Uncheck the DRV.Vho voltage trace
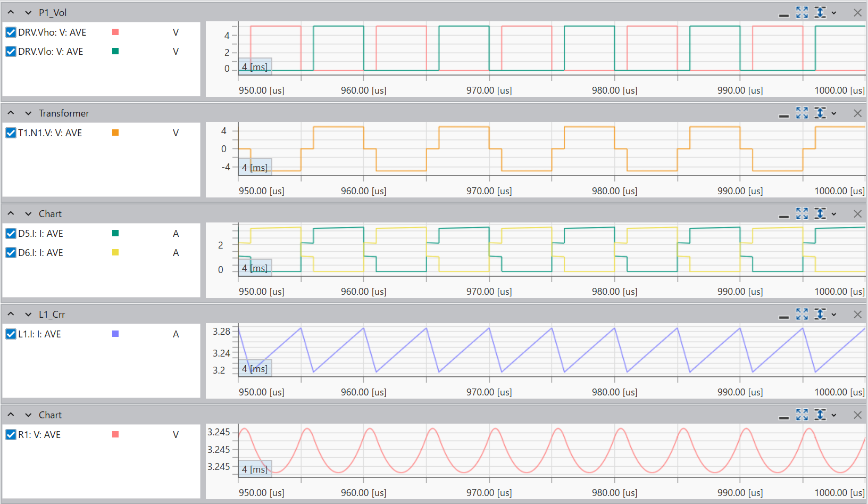The width and height of the screenshot is (868, 504). [x=11, y=32]
